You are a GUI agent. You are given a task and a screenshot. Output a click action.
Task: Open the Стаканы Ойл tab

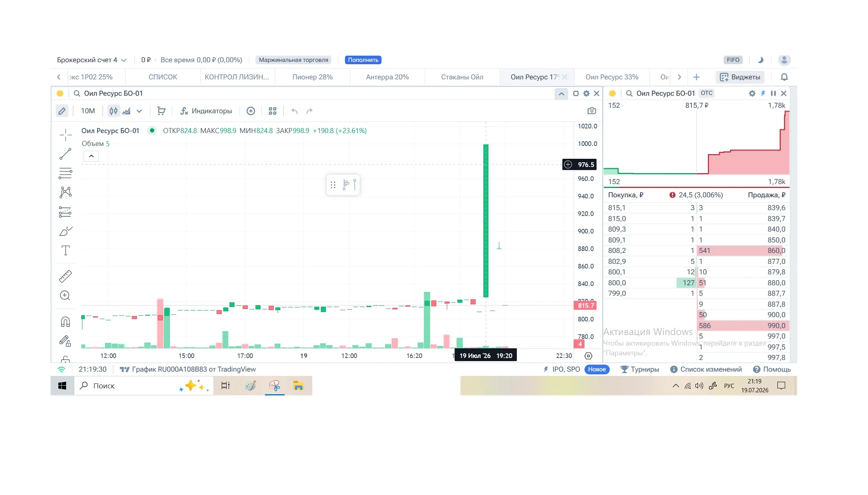tap(462, 77)
